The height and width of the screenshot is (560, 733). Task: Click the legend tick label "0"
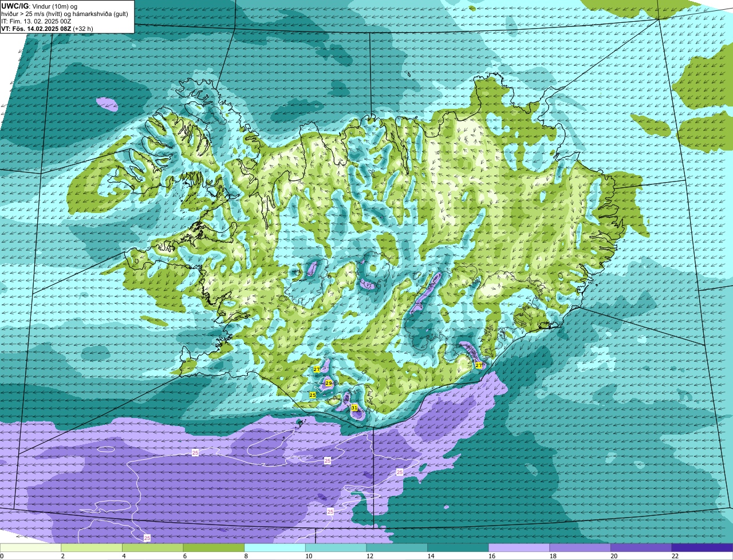click(2, 556)
